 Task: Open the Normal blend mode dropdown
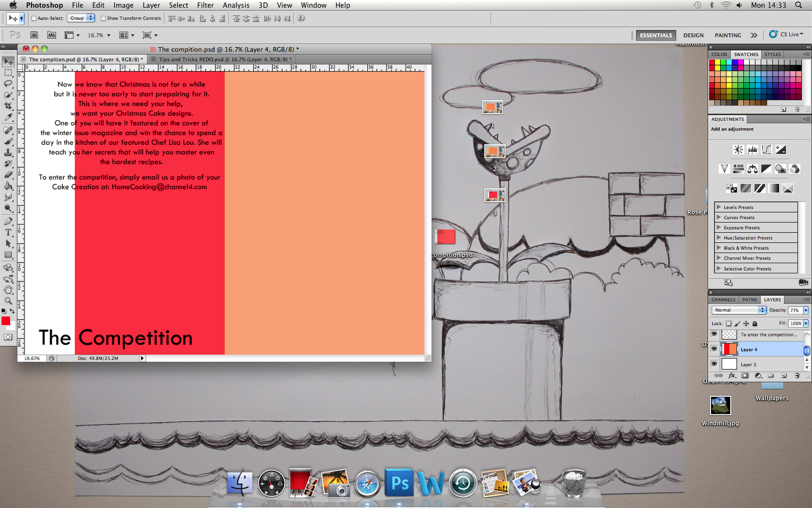click(x=739, y=310)
